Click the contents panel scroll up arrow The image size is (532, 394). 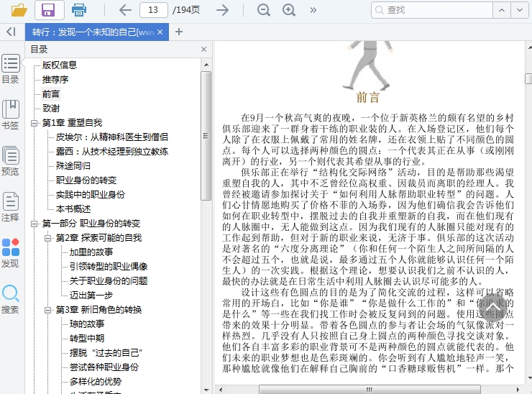pyautogui.click(x=206, y=65)
